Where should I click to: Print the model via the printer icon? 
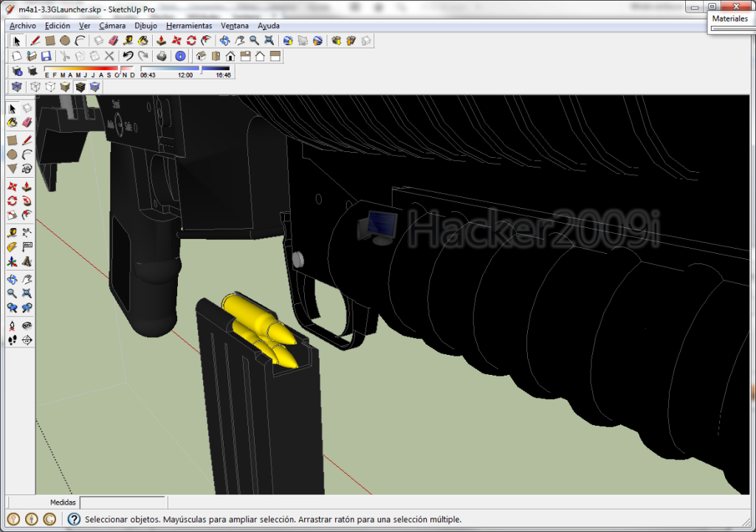(x=162, y=56)
